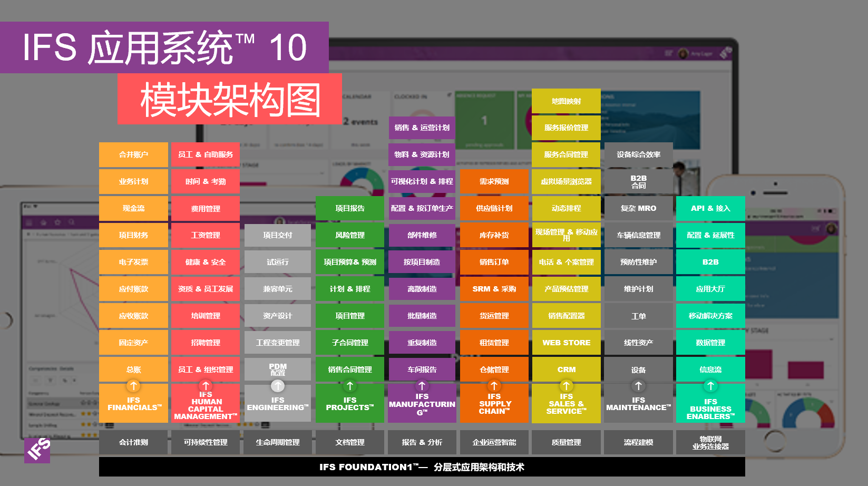Click the 会计准则 bottom tile
This screenshot has height=486, width=868.
[x=133, y=442]
